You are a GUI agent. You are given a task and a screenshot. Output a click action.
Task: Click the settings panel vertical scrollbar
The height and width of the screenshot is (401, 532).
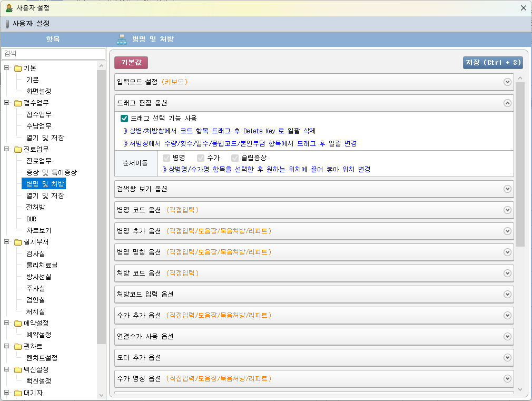[520, 164]
